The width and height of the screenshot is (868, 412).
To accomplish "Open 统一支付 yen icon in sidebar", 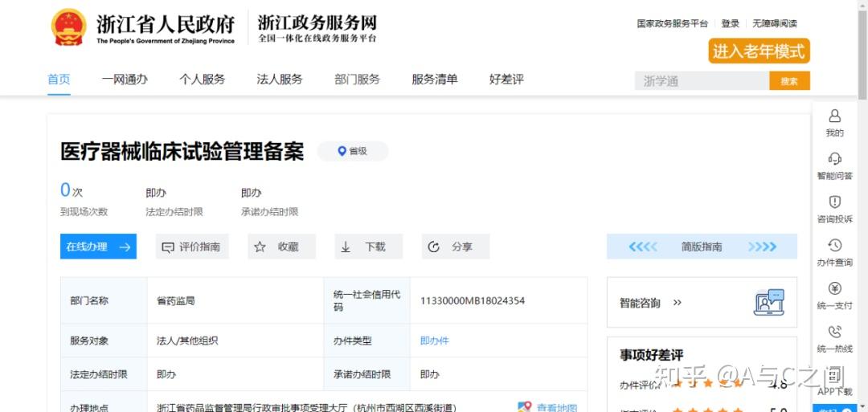I will pyautogui.click(x=835, y=288).
